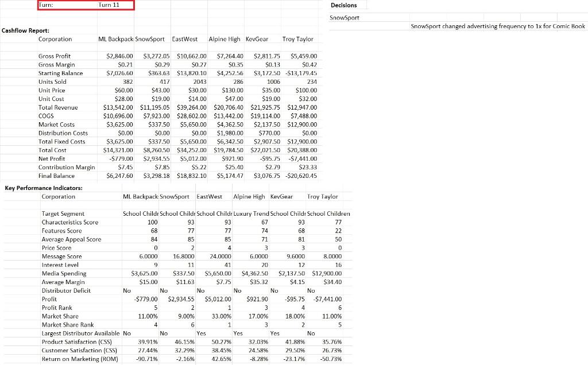Screen dimensions: 588x365
Task: Click the 'Cashflow Report:' heading
Action: tap(25, 31)
